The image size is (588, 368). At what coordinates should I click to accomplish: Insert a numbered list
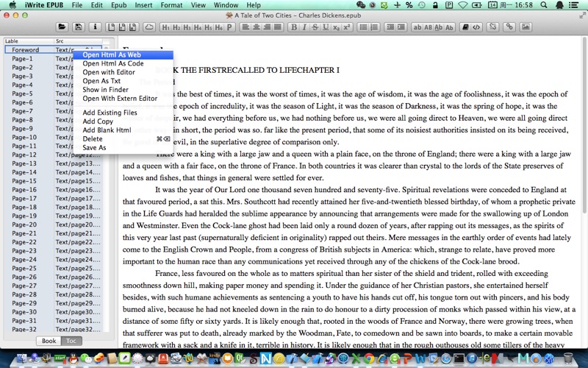click(x=374, y=27)
